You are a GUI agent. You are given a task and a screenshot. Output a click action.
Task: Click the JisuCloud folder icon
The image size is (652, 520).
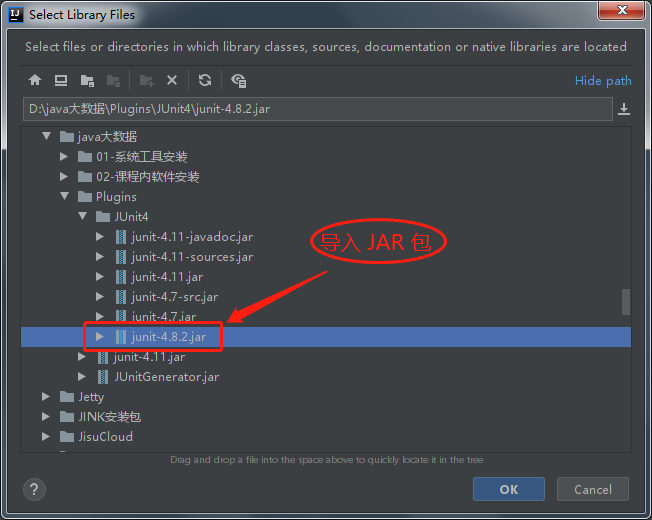[x=67, y=436]
